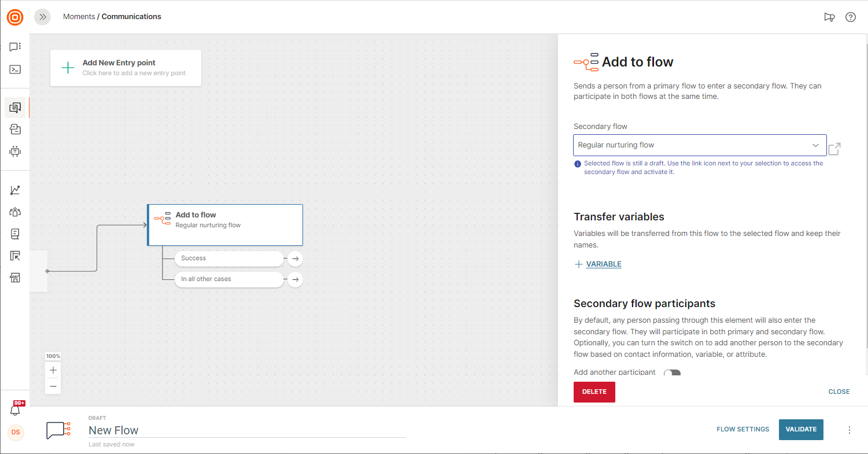Click Moments in the breadcrumb
This screenshot has width=868, height=454.
tap(79, 17)
